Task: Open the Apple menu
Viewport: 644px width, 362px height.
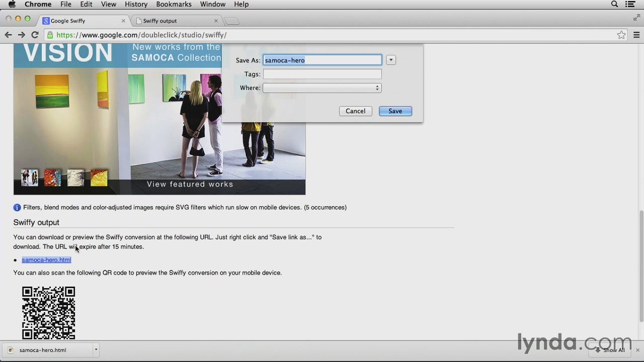Action: [12, 5]
